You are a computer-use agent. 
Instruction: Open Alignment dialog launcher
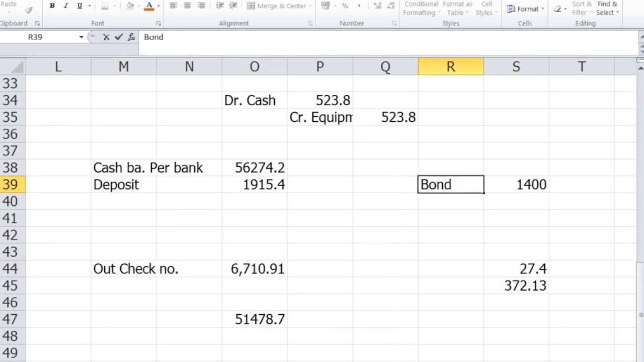[x=310, y=24]
